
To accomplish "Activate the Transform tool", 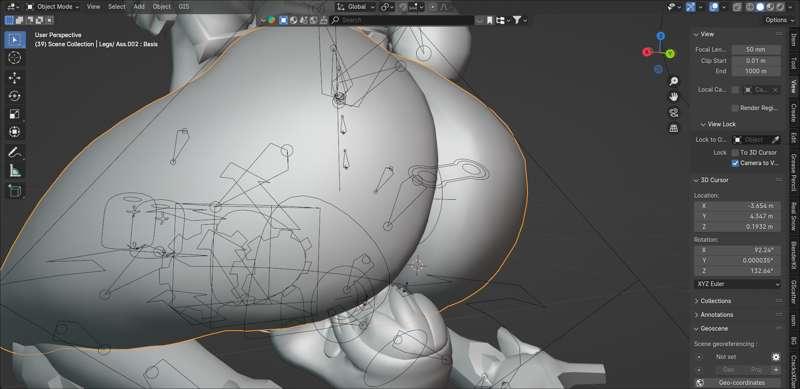I will click(x=15, y=132).
